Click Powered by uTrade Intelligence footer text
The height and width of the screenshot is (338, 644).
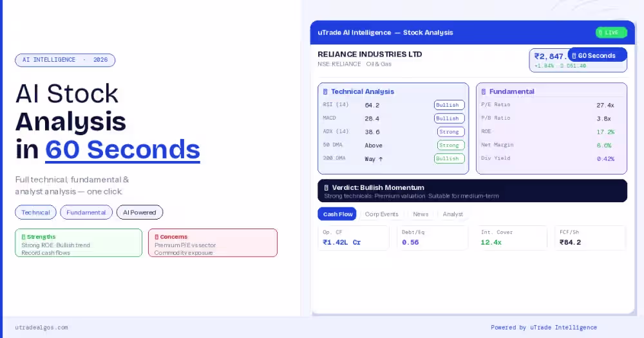pos(544,327)
